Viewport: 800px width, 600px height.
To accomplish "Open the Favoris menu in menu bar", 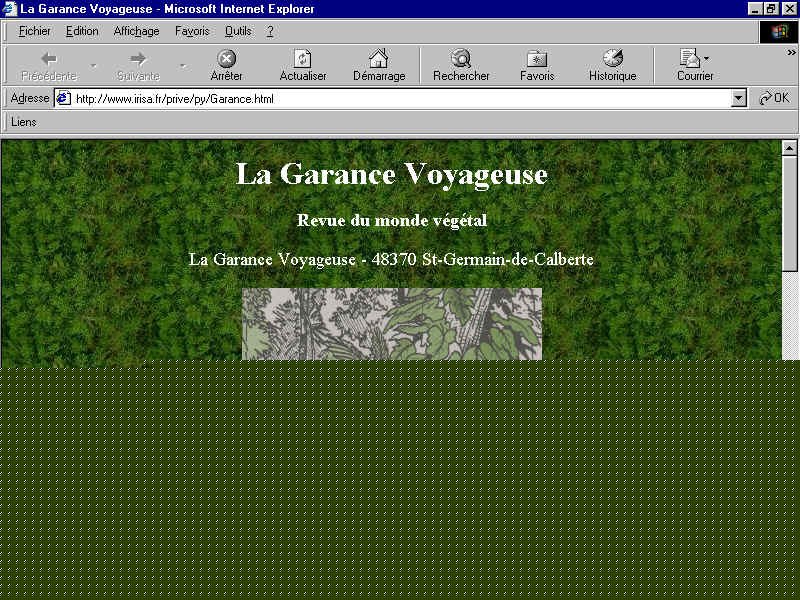I will (x=192, y=32).
